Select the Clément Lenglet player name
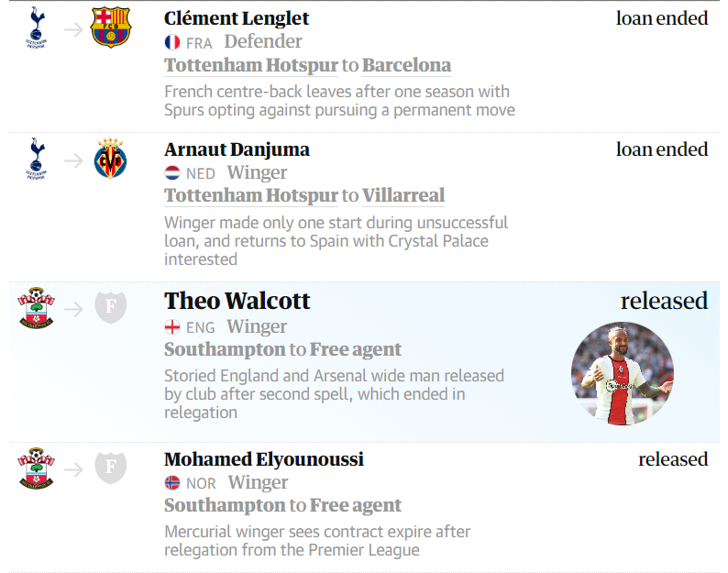 tap(237, 18)
